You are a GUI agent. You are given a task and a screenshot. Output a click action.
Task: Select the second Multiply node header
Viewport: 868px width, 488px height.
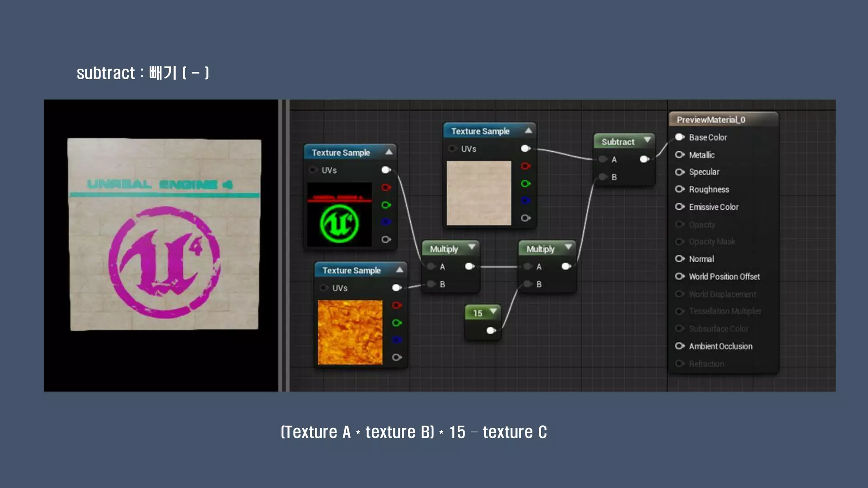point(547,249)
